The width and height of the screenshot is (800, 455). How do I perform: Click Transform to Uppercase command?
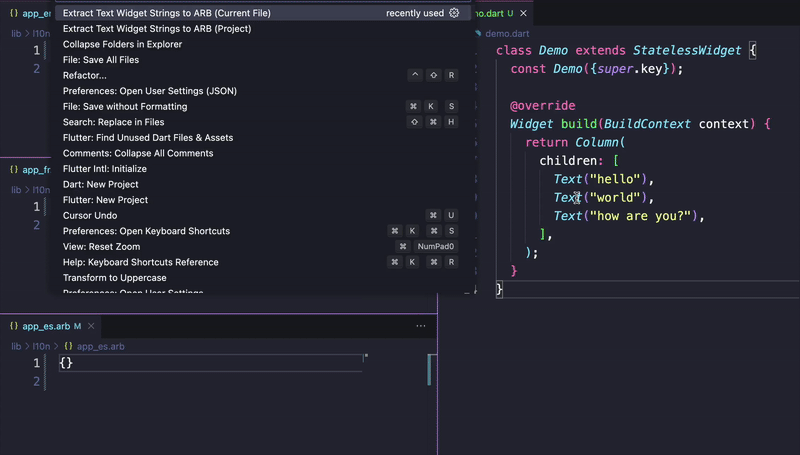pyautogui.click(x=114, y=277)
